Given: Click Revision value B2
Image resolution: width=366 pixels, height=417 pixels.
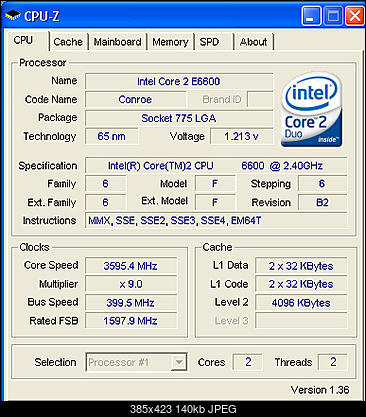Looking at the screenshot, I should pyautogui.click(x=322, y=202).
